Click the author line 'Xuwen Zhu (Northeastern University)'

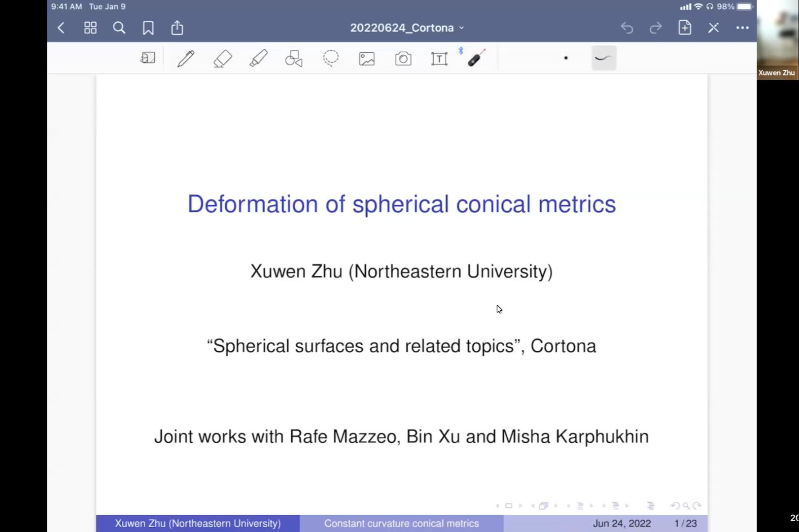[x=402, y=271]
